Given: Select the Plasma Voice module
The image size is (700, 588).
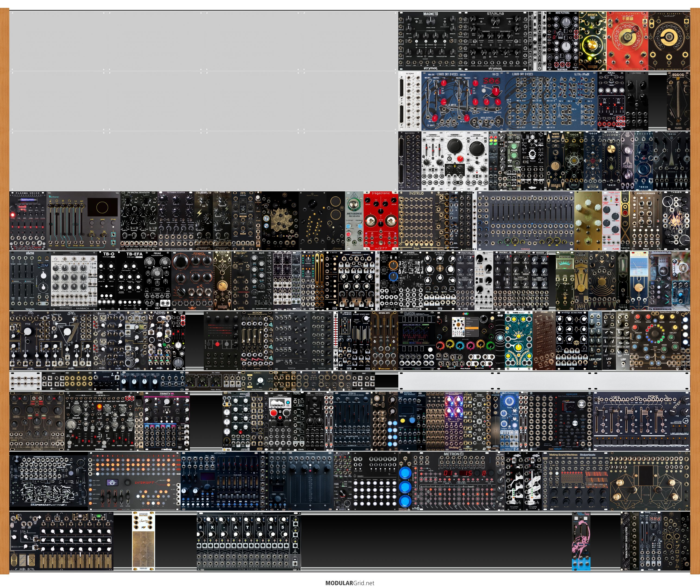Looking at the screenshot, I should [28, 221].
